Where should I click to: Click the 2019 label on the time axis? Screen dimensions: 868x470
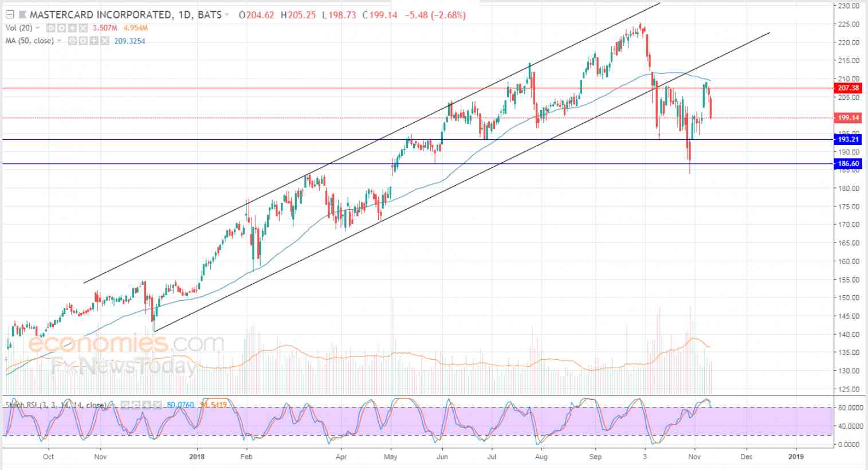(796, 457)
